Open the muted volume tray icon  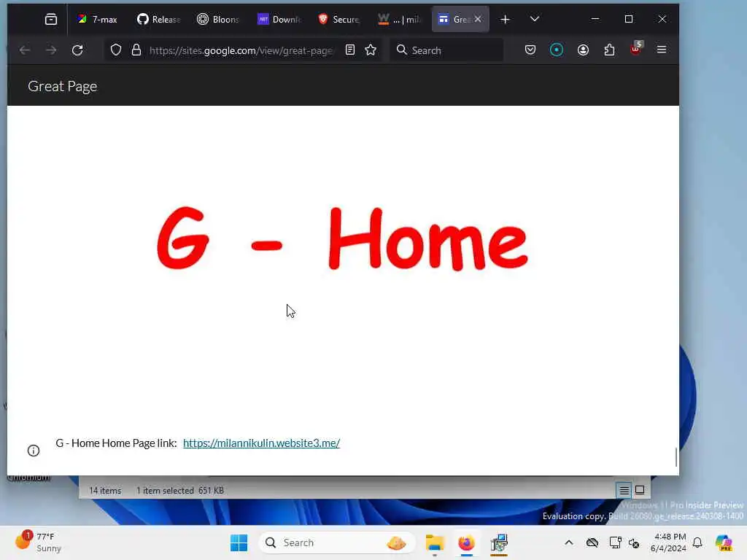click(x=634, y=542)
